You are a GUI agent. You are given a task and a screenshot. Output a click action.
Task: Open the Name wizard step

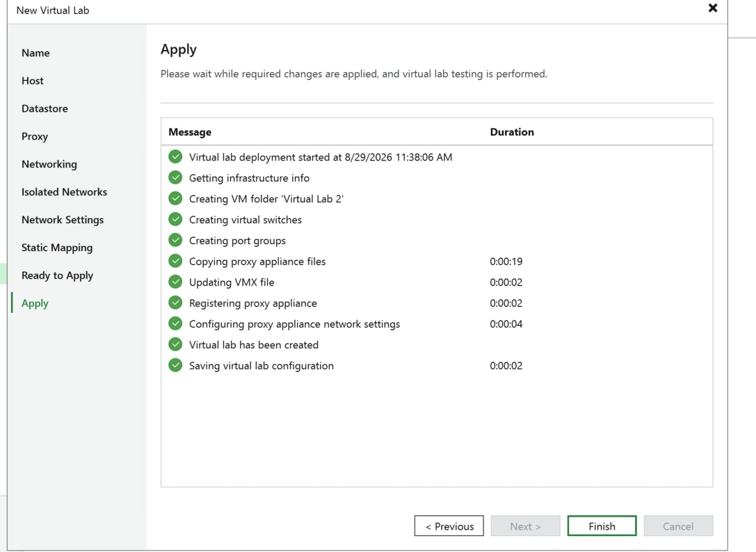(35, 53)
